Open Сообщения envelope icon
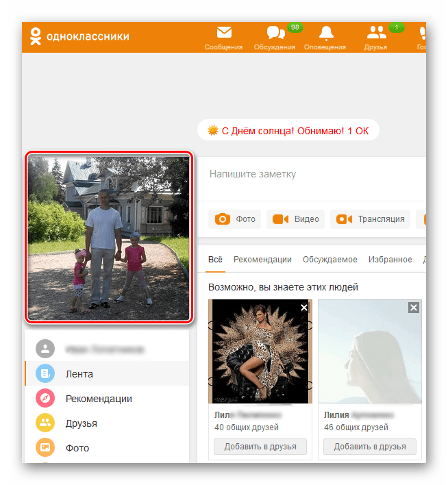The height and width of the screenshot is (485, 448). (224, 32)
